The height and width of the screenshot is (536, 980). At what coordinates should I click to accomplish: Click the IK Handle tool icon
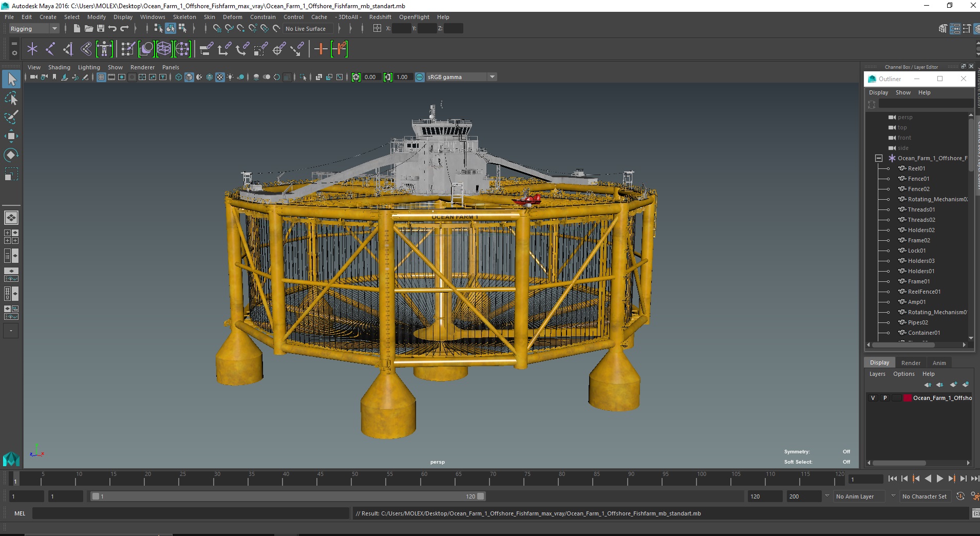(x=68, y=49)
